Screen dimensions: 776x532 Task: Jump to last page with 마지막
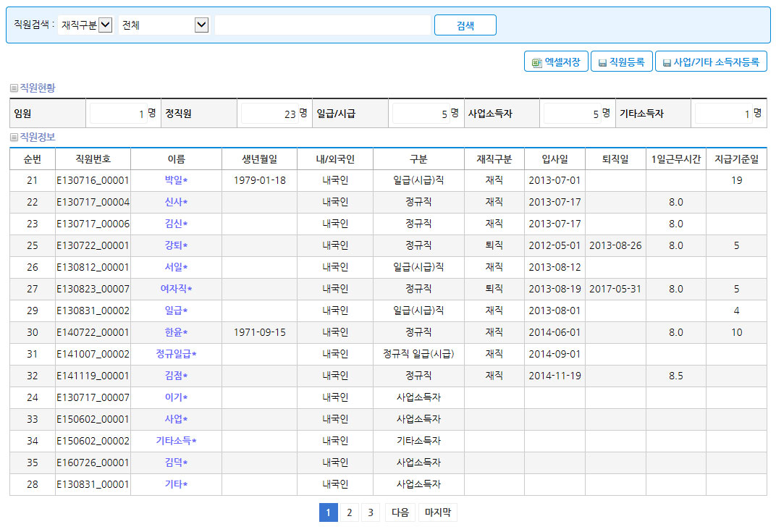[438, 512]
